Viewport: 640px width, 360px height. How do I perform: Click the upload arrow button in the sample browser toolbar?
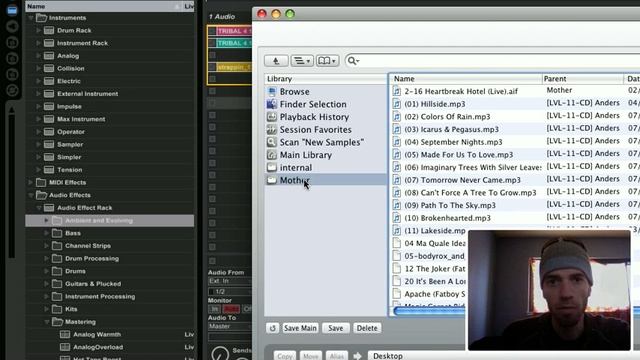276,61
